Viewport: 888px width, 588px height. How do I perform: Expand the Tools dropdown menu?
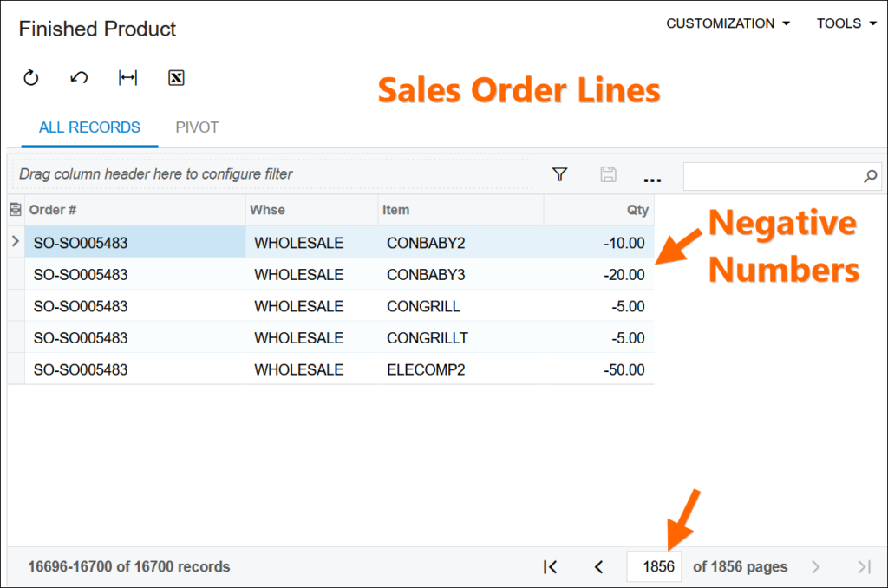847,23
